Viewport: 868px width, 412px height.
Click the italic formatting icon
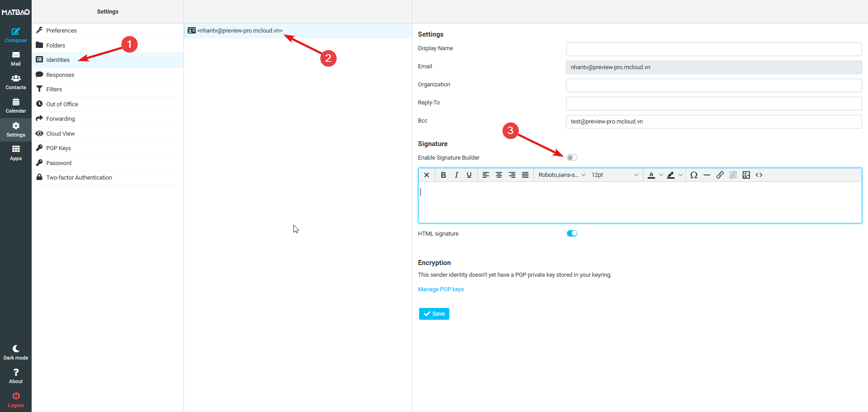point(456,175)
